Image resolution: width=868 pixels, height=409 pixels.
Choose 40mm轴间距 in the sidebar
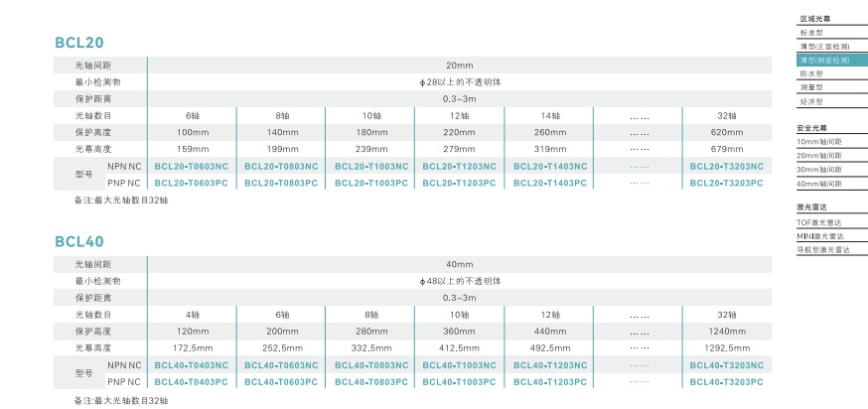click(x=820, y=184)
